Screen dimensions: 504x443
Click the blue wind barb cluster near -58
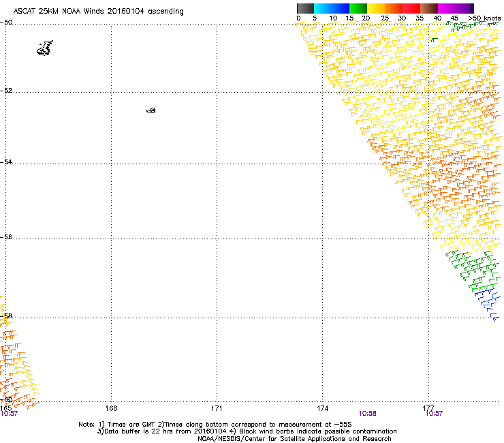coord(487,304)
